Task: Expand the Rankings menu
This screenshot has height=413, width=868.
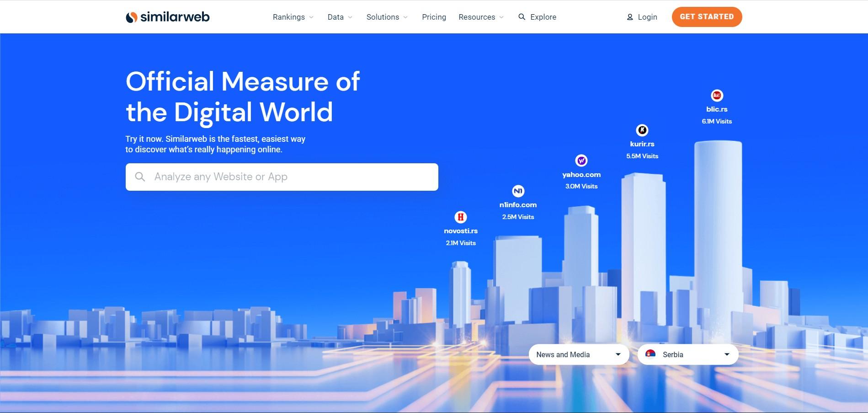Action: (293, 17)
